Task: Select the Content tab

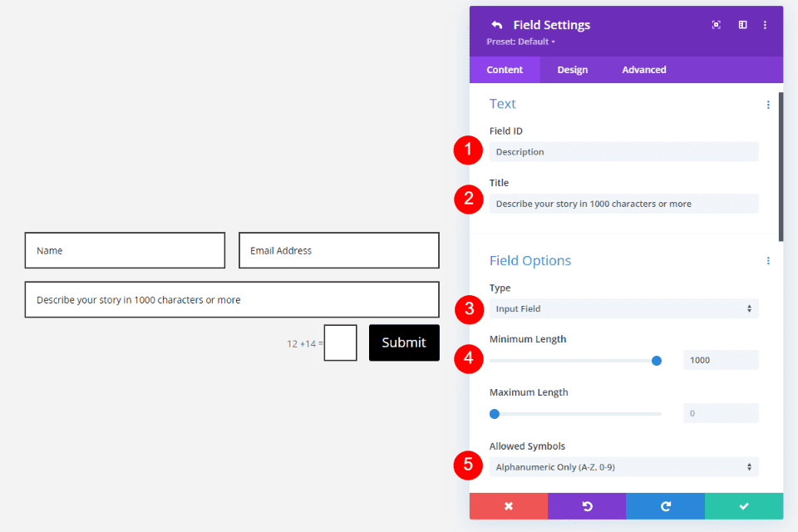Action: pos(505,70)
